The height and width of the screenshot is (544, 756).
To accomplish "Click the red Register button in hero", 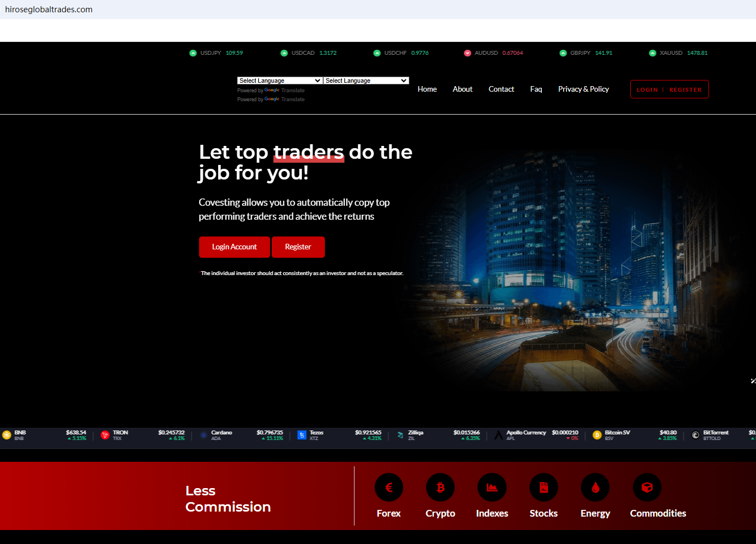I will (298, 247).
